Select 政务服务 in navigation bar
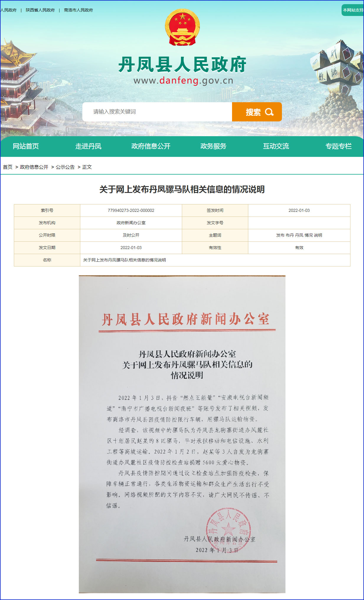The image size is (364, 600). 213,146
